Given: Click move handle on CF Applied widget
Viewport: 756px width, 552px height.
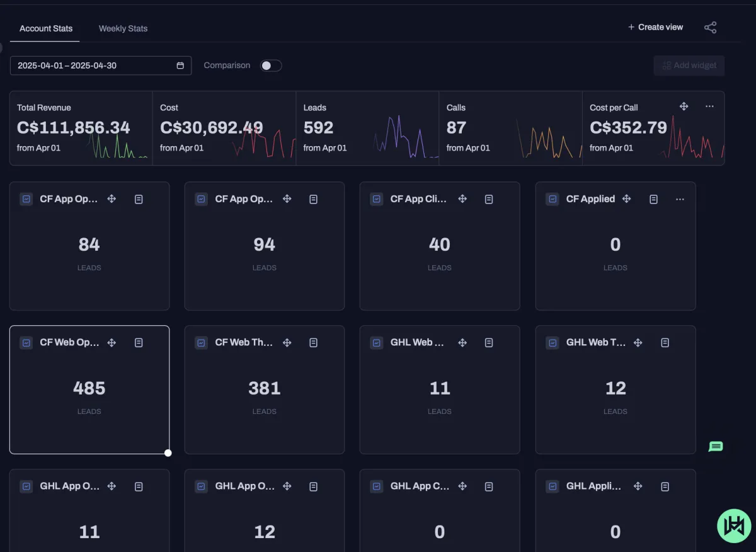Looking at the screenshot, I should (626, 199).
